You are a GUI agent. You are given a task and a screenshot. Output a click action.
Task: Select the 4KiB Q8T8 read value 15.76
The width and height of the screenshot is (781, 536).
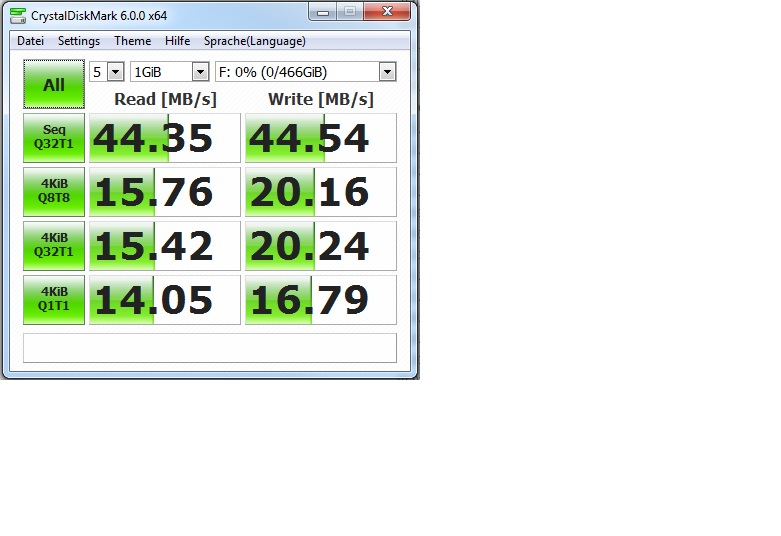click(x=164, y=192)
